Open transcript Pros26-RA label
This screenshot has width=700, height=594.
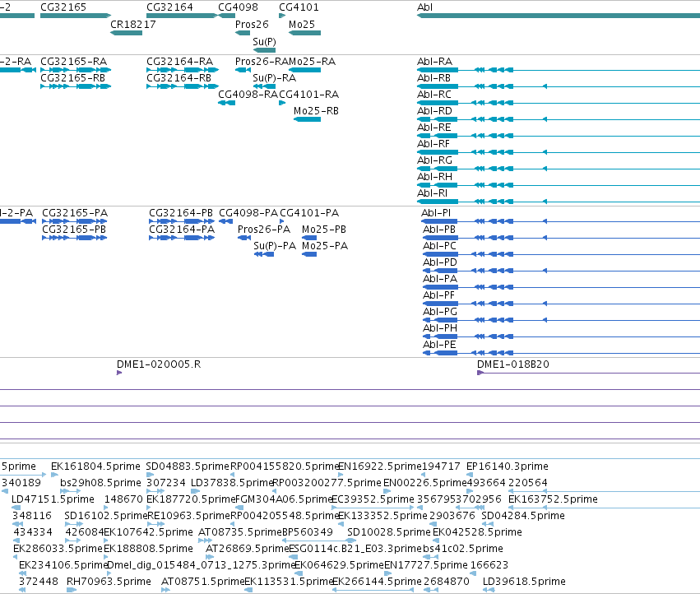pyautogui.click(x=262, y=61)
